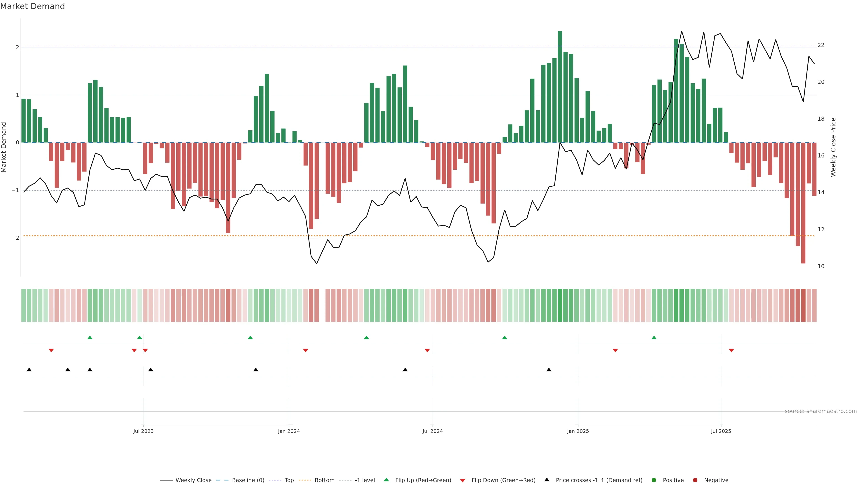The image size is (868, 488).
Task: Click the blue dashed Baseline (0) legend marker
Action: coord(222,480)
